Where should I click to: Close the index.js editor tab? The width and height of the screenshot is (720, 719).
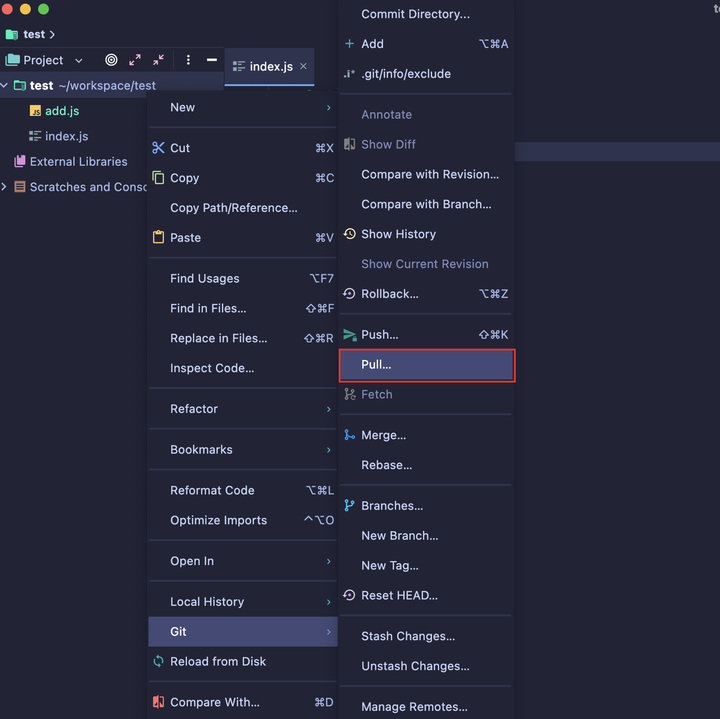coord(304,66)
